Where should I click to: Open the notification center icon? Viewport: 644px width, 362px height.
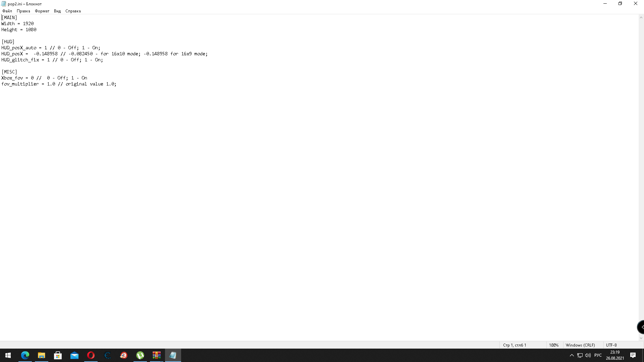click(x=633, y=355)
